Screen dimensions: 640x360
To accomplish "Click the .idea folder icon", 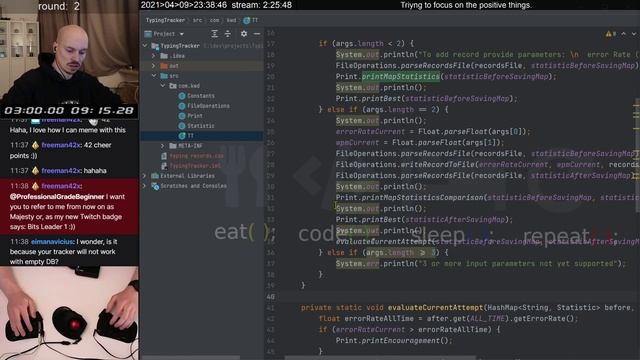I will (164, 56).
